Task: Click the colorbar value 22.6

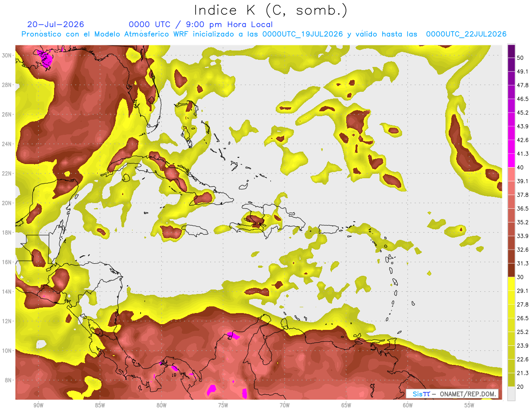Action: (x=523, y=360)
